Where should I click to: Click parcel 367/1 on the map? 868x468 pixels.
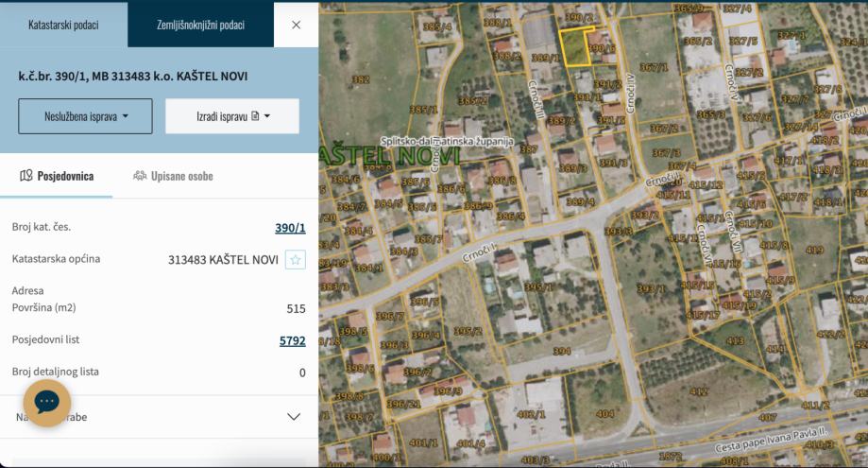click(654, 67)
